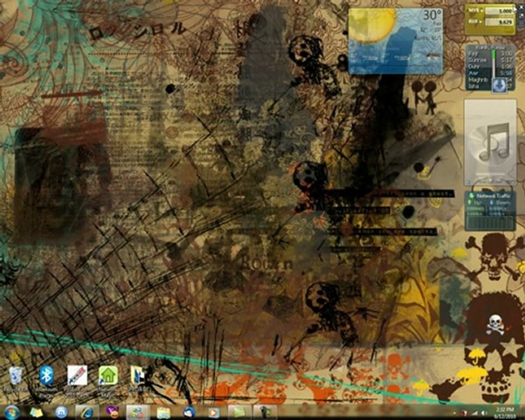Image resolution: width=525 pixels, height=420 pixels.
Task: Select the Maghrib row in the prayer gadget
Action: (490, 79)
